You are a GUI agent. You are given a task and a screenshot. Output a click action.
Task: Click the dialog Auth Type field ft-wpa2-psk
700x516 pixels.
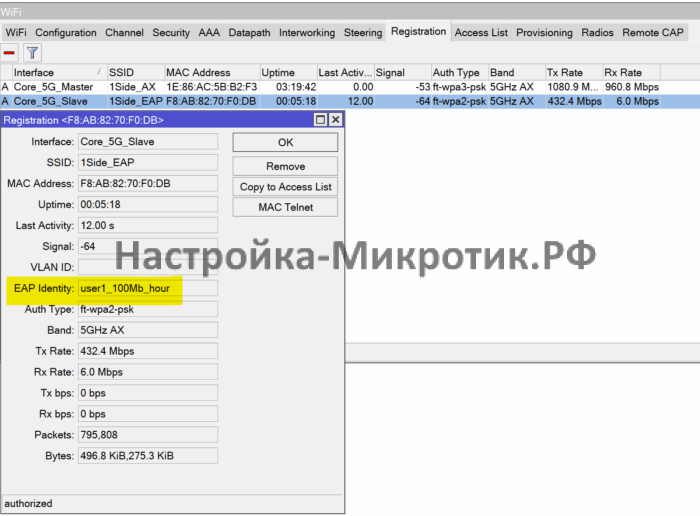pyautogui.click(x=148, y=309)
